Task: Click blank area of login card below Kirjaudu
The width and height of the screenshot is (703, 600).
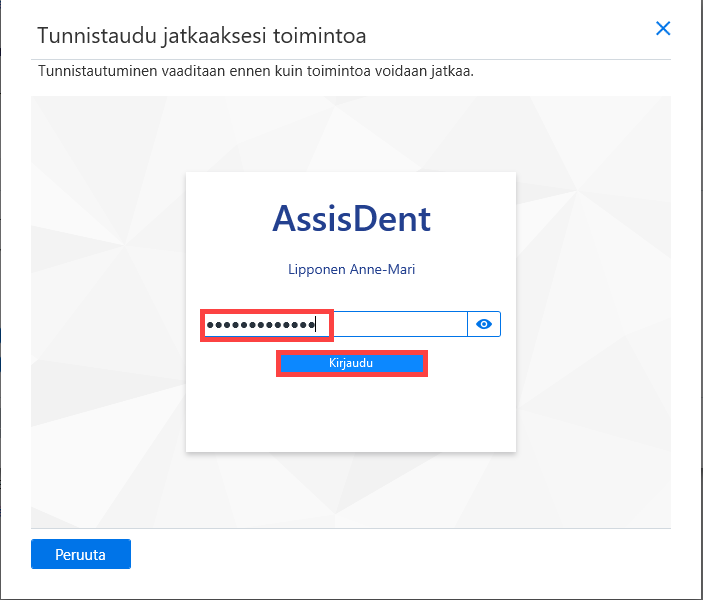Action: pyautogui.click(x=352, y=413)
